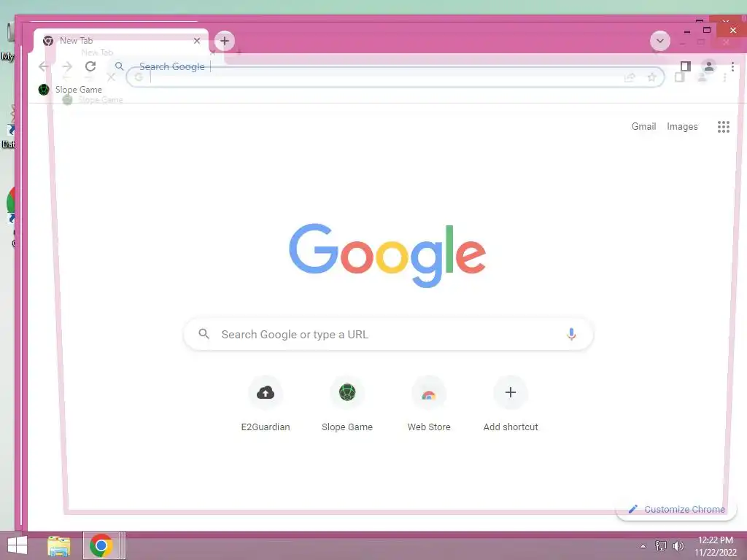Focus the Search Google or type a URL box
747x560 pixels.
(388, 334)
